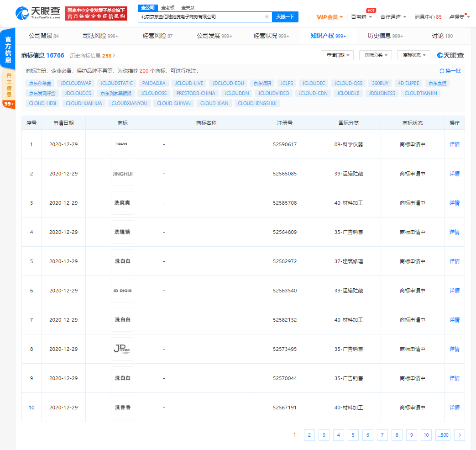The height and width of the screenshot is (450, 476).
Task: Clear the search box with the X icon
Action: 267,17
